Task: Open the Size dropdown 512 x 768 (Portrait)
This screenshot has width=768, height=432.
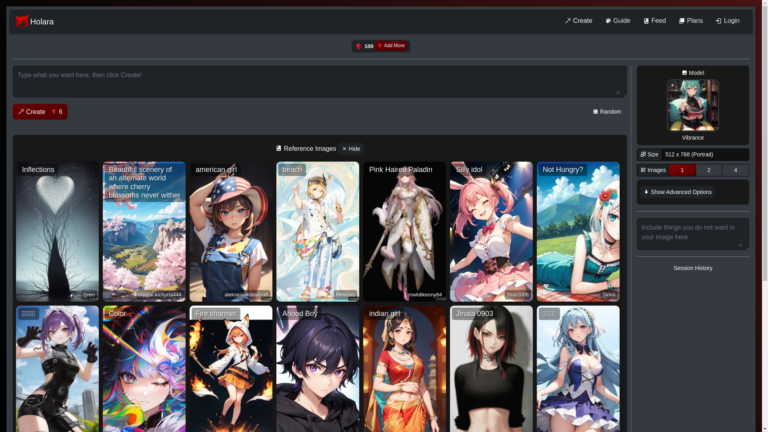Action: coord(704,154)
